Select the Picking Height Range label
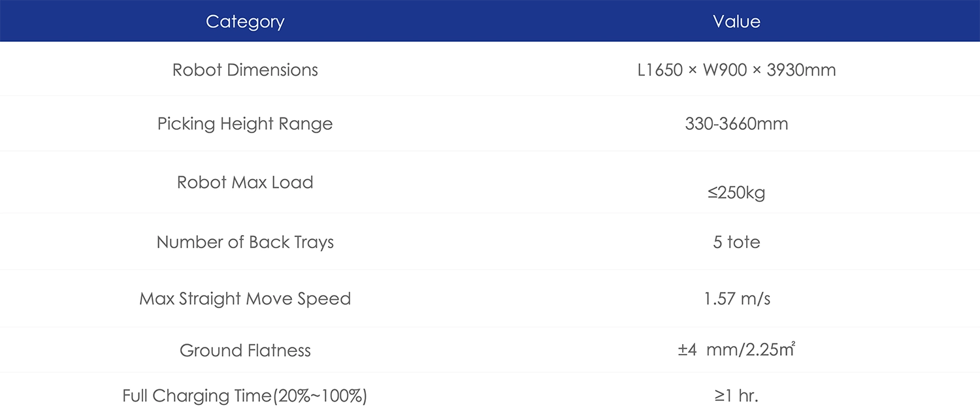The height and width of the screenshot is (416, 980). [245, 123]
